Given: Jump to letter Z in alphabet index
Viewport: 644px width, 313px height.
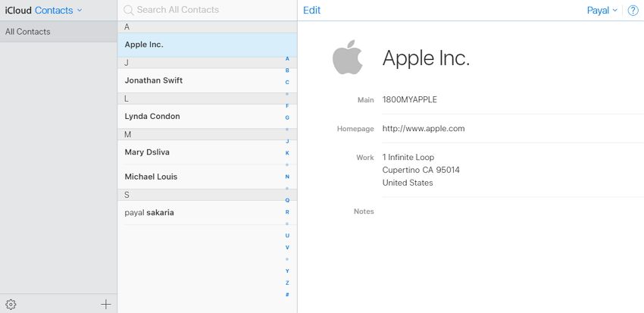Looking at the screenshot, I should [x=287, y=282].
